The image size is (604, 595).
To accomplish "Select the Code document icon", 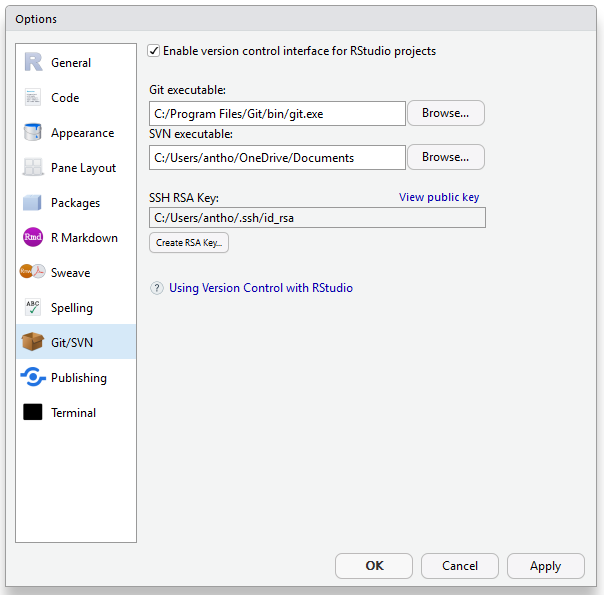I will pyautogui.click(x=33, y=98).
